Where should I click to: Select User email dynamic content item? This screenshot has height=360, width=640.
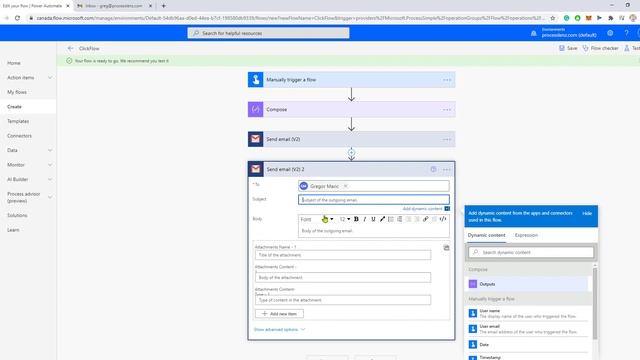pos(528,329)
